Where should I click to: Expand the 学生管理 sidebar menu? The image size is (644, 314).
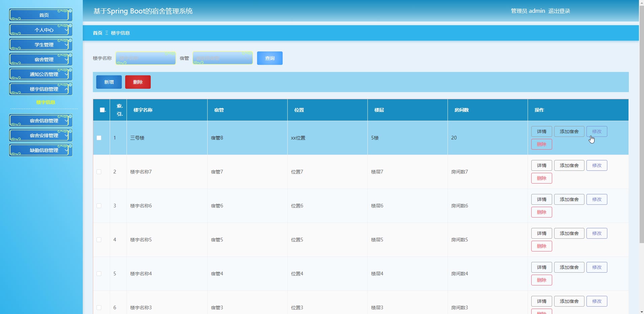[41, 45]
